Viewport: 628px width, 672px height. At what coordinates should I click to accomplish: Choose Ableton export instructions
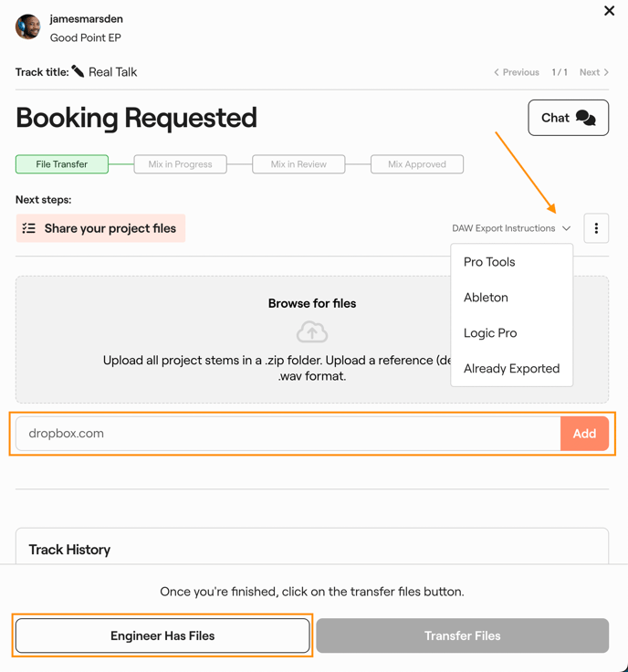(486, 298)
